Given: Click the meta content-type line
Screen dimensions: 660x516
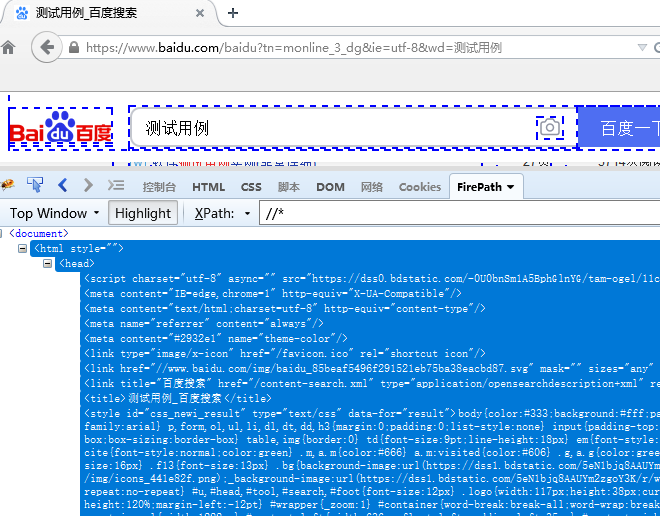Looking at the screenshot, I should [x=285, y=309].
